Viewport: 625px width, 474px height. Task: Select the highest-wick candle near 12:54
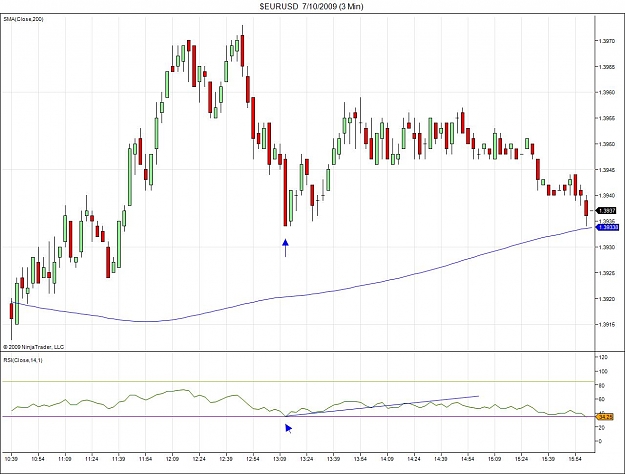tap(242, 50)
